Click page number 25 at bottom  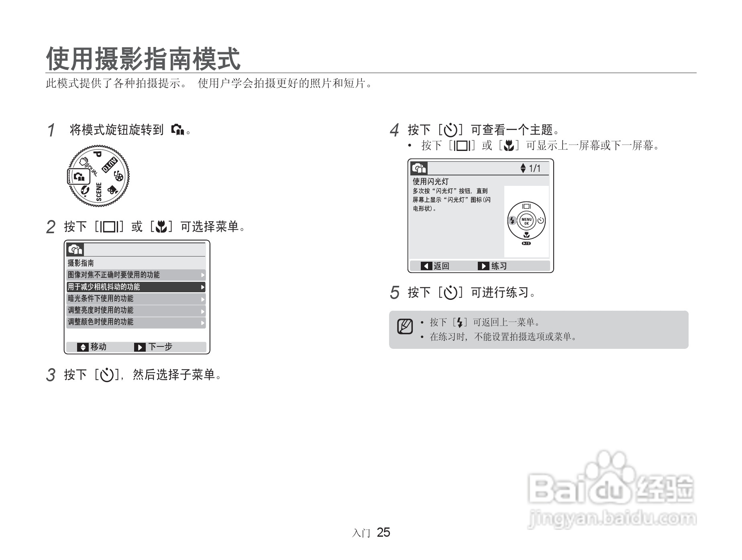pyautogui.click(x=383, y=532)
